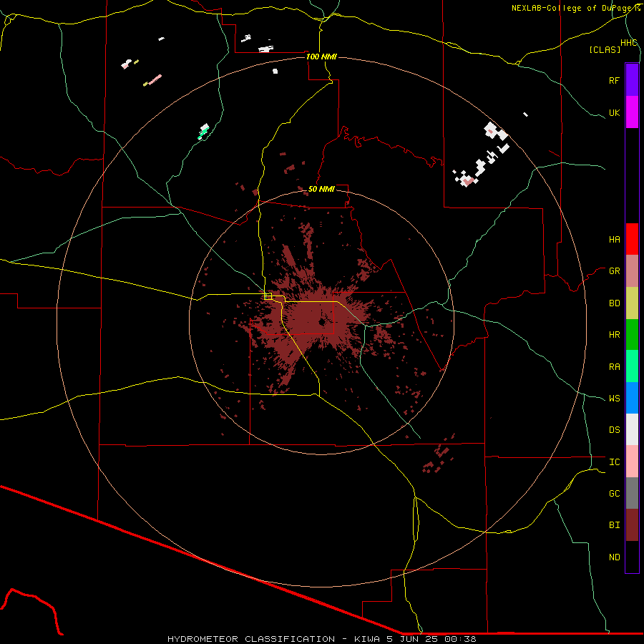Click the WS legend label
The width and height of the screenshot is (644, 644).
coord(614,399)
